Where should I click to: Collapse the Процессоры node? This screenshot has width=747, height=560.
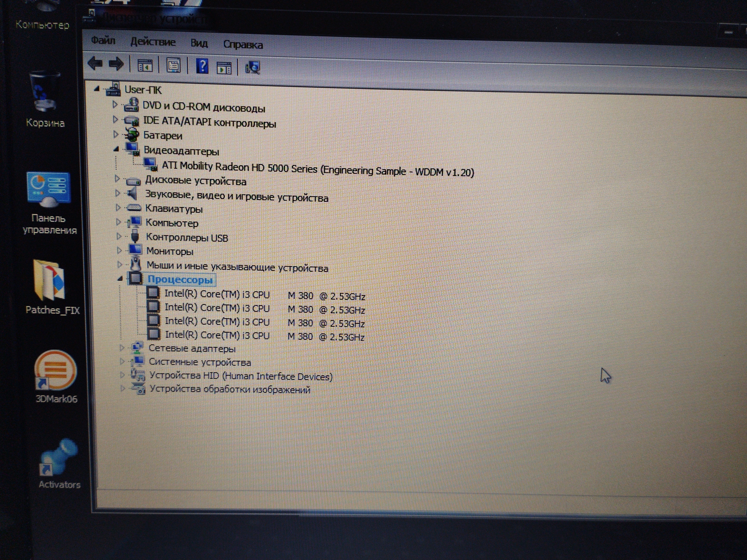[x=120, y=278]
